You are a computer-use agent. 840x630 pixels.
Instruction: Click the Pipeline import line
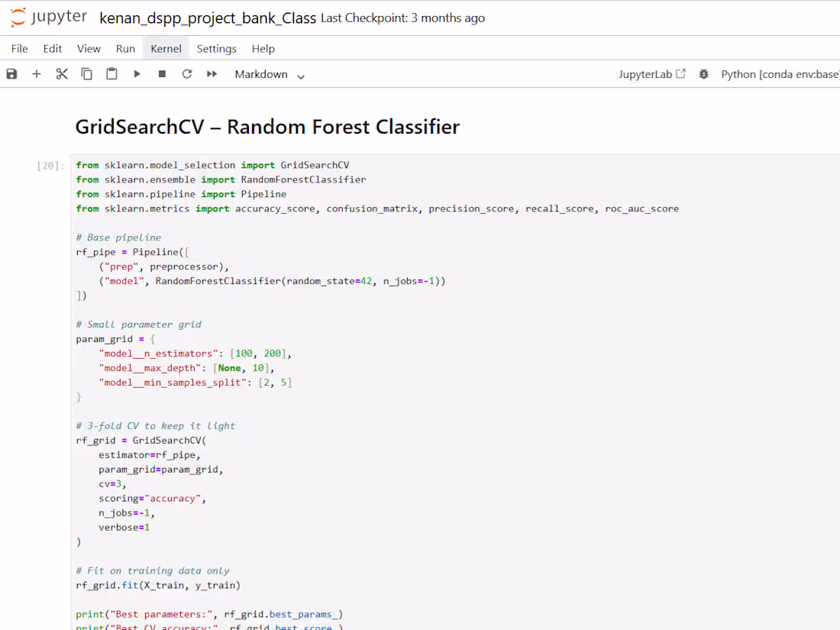[x=181, y=194]
